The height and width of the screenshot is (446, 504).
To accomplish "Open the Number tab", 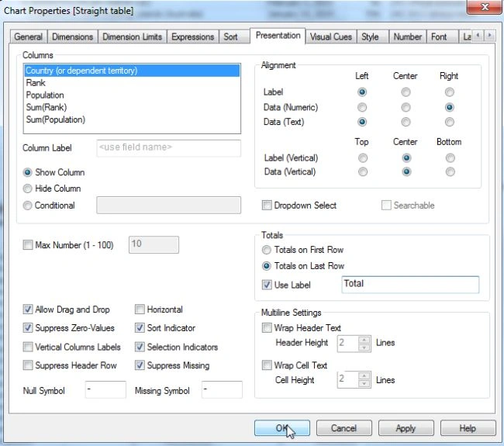I will 408,37.
